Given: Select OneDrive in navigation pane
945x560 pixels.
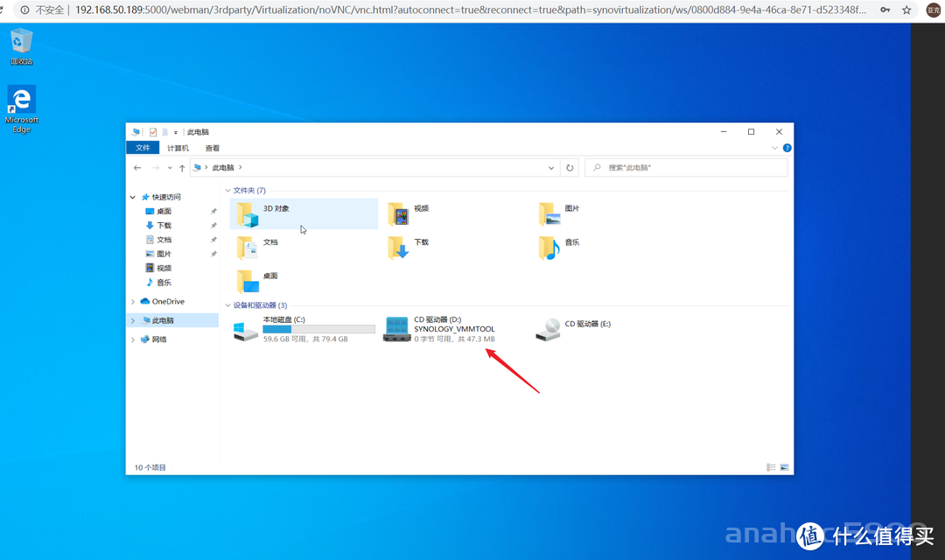Looking at the screenshot, I should click(162, 301).
